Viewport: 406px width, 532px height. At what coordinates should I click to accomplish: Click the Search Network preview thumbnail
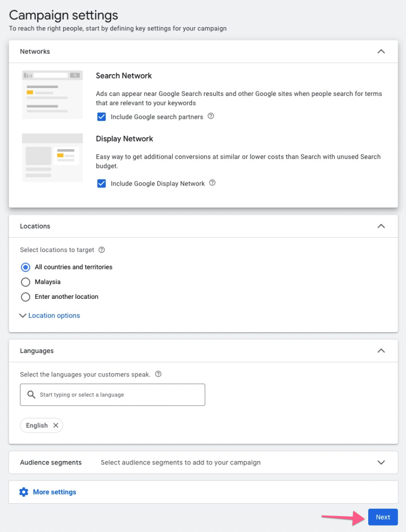point(52,94)
